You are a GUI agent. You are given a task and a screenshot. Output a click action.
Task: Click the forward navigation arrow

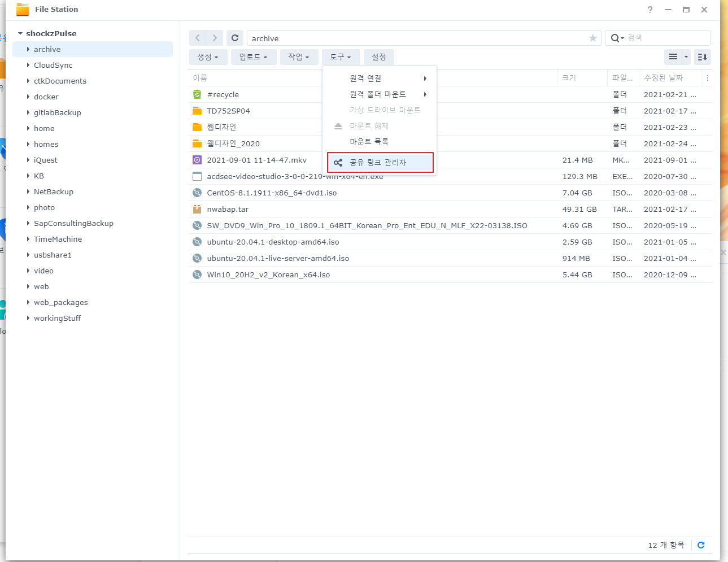coord(215,38)
